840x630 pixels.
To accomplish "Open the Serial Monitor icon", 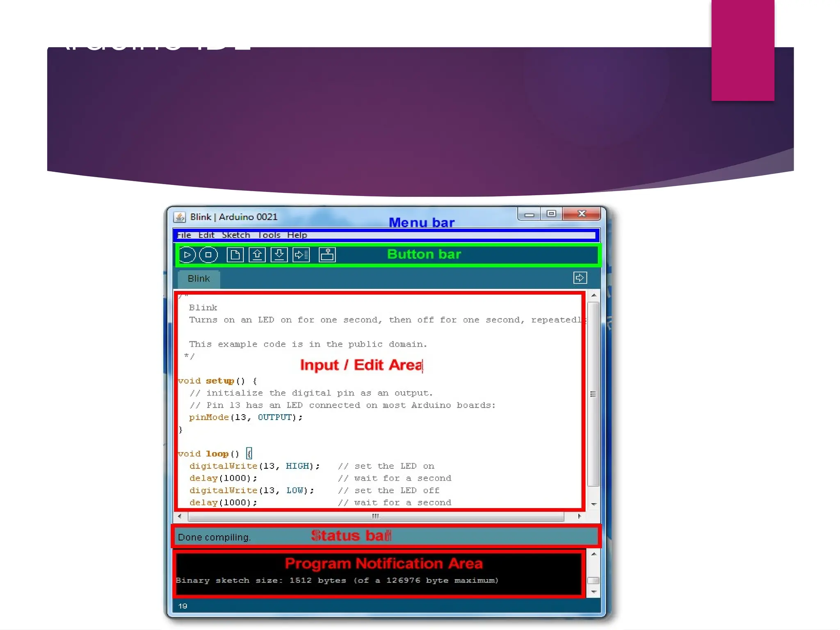I will tap(327, 255).
